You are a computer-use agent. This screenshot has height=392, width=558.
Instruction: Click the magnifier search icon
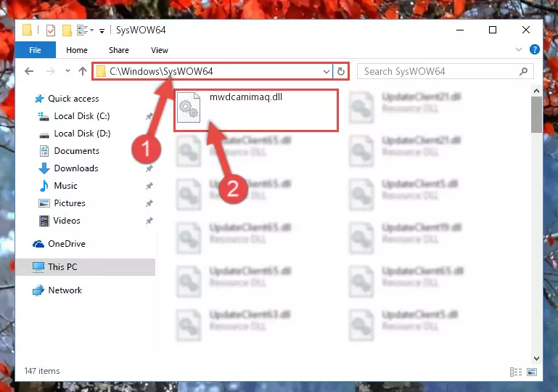click(523, 72)
